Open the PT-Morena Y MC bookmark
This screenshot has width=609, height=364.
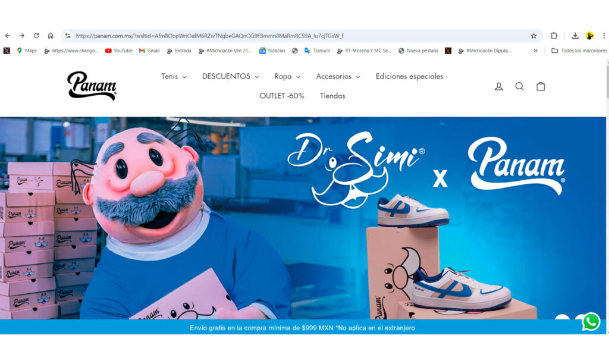(365, 51)
